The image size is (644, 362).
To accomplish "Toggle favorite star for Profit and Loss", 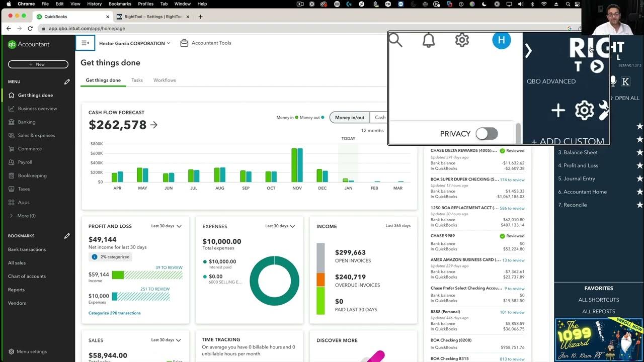I will [639, 165].
